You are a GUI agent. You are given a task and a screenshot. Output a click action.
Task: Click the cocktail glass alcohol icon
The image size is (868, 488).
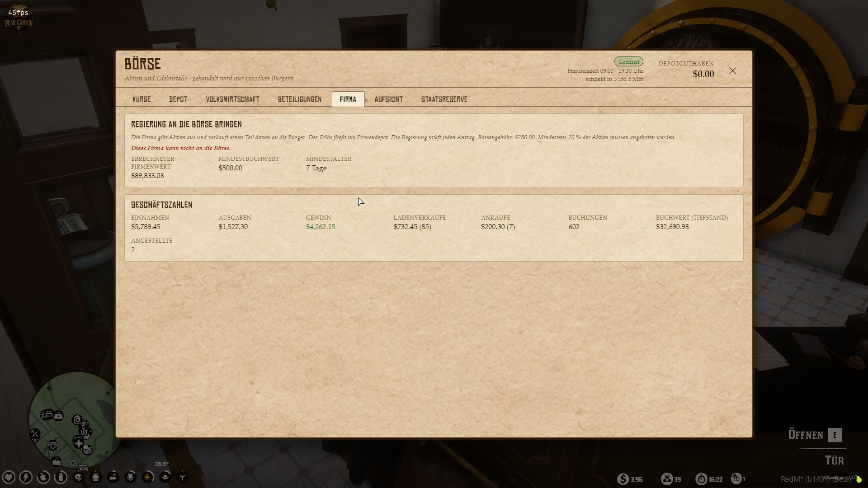pos(183,477)
